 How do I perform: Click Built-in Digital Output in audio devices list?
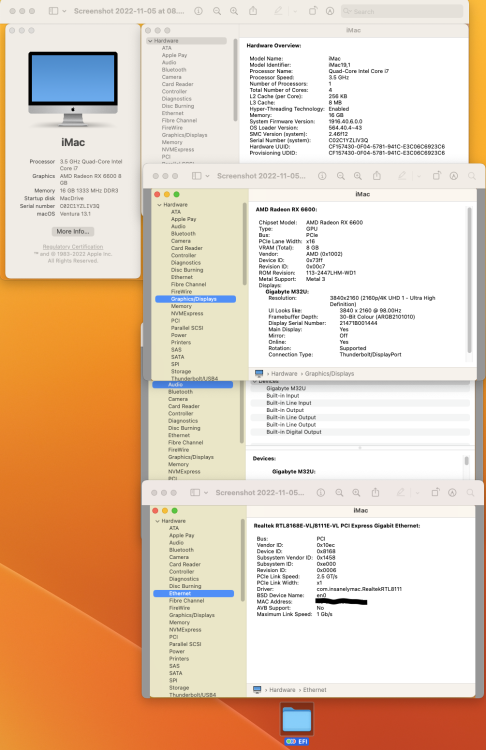(294, 432)
